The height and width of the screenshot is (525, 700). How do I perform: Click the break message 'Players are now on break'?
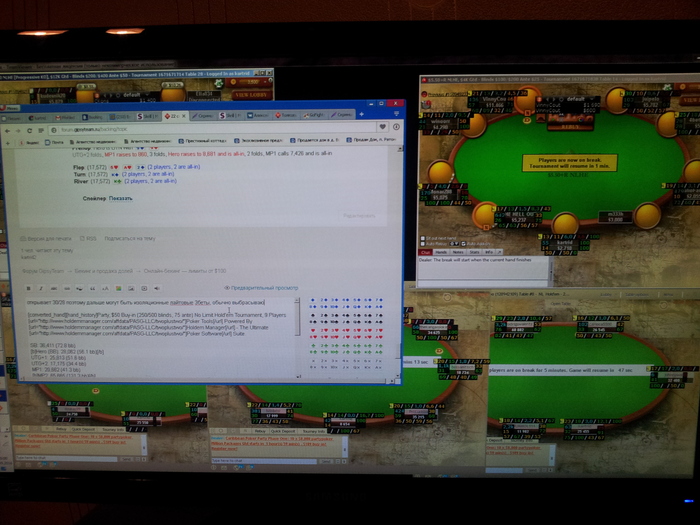pyautogui.click(x=570, y=162)
